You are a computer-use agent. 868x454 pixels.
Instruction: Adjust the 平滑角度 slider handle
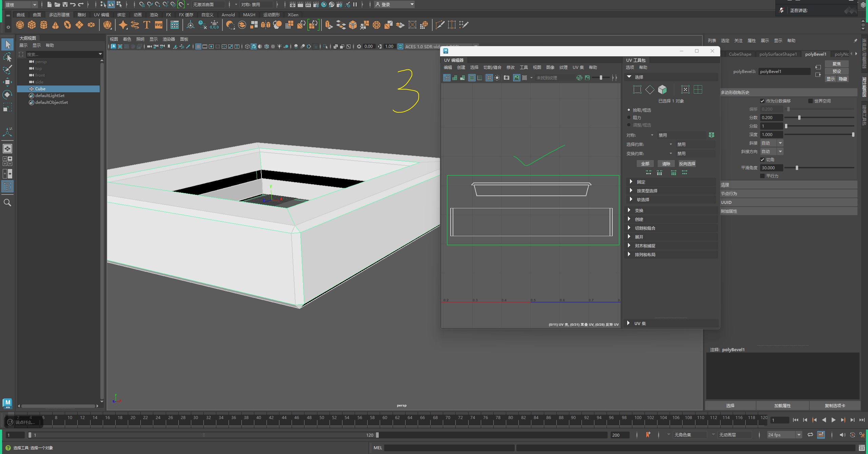(x=797, y=168)
